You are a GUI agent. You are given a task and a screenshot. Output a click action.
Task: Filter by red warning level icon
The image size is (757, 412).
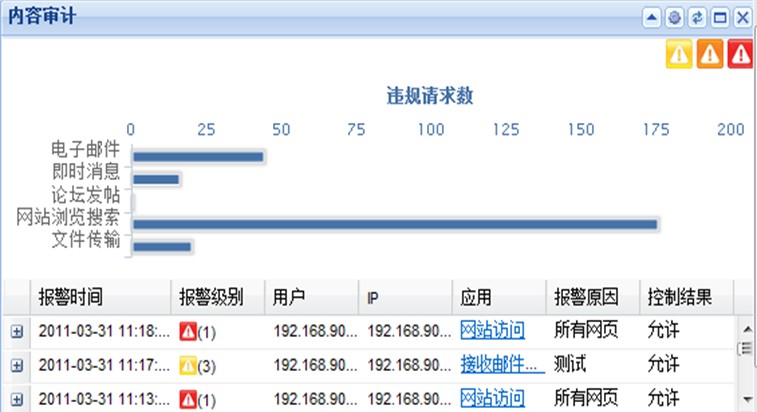740,54
